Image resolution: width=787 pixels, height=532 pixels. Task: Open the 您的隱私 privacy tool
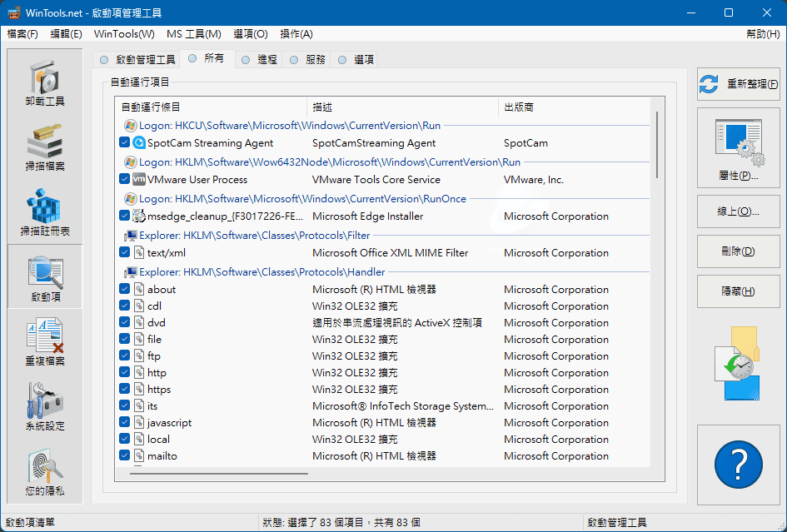[45, 473]
